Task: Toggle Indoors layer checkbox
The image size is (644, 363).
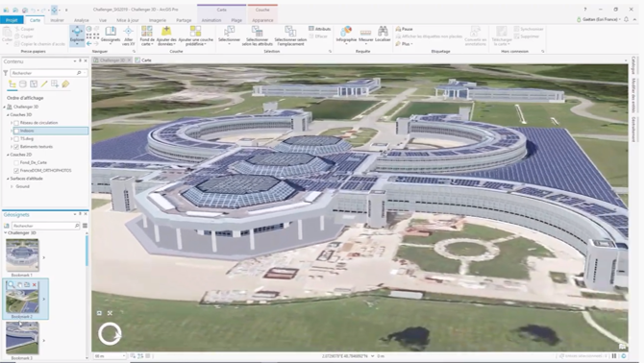Action: 16,131
